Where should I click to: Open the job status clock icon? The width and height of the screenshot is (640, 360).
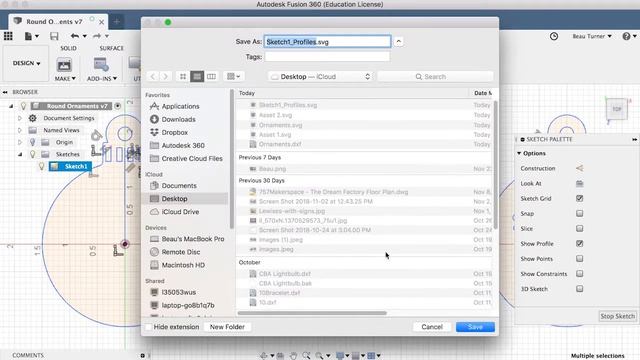click(x=554, y=36)
